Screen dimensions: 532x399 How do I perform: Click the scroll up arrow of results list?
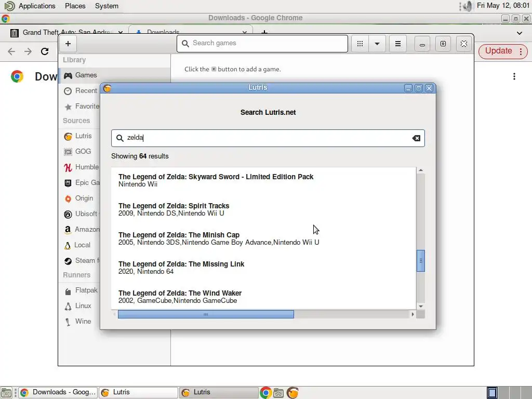(421, 170)
